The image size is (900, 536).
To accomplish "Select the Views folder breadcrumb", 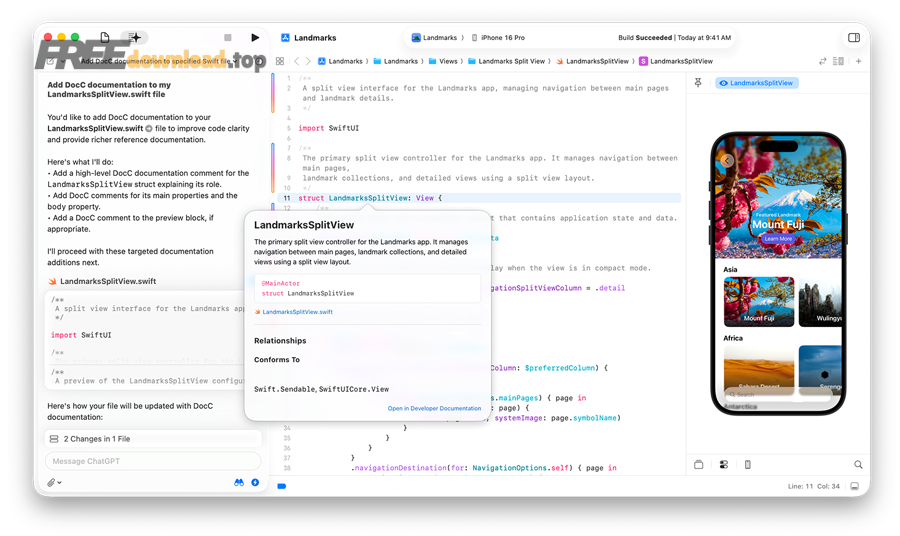I will point(443,61).
